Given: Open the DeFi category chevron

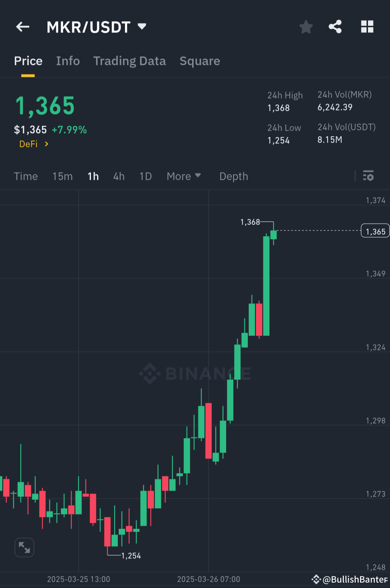Looking at the screenshot, I should [47, 144].
